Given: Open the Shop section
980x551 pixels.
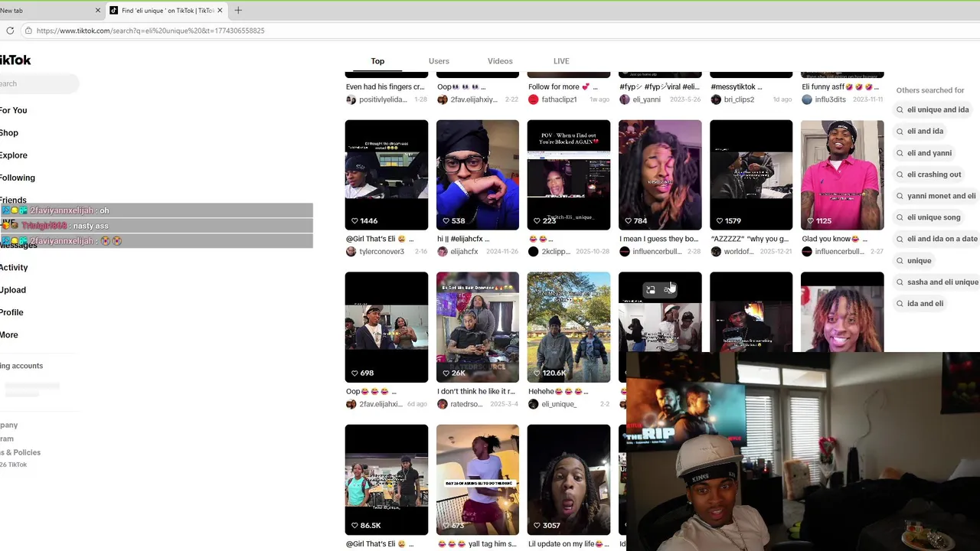Looking at the screenshot, I should (x=9, y=132).
